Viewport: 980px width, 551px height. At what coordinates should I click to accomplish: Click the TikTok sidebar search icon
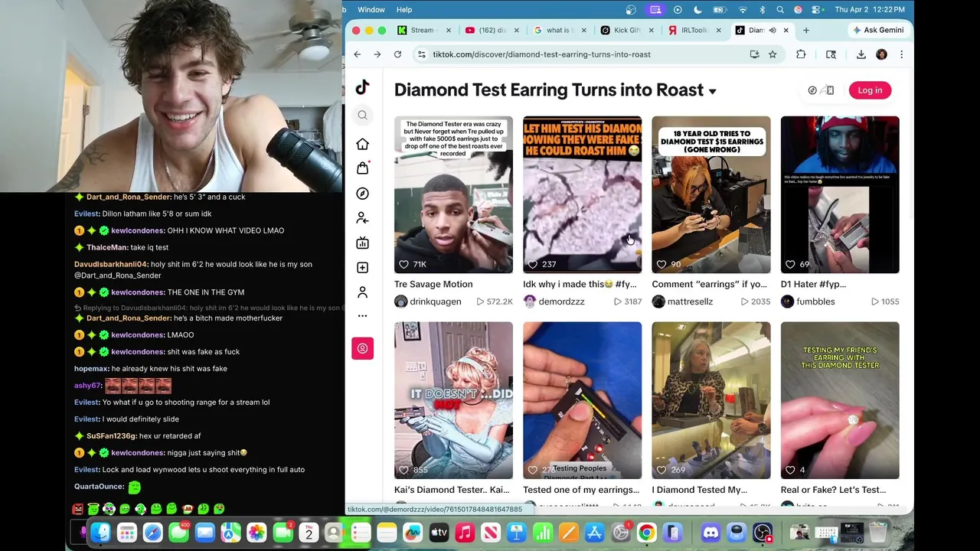click(x=362, y=115)
